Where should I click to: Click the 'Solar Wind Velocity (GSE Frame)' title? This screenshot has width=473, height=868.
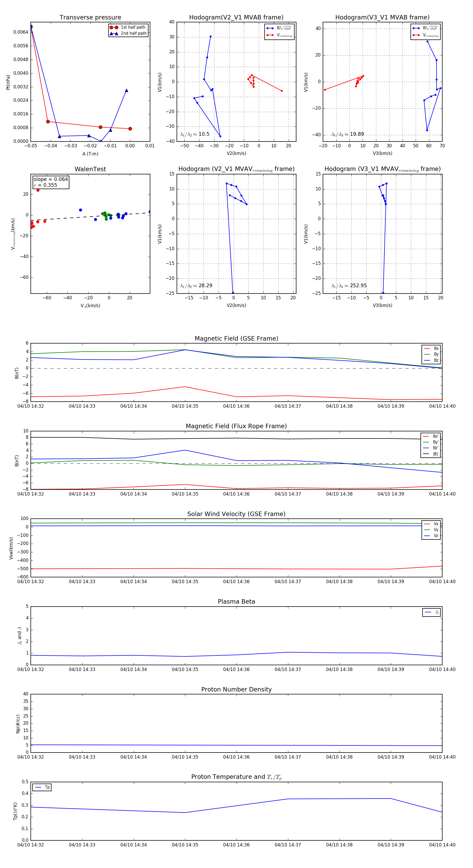click(236, 514)
